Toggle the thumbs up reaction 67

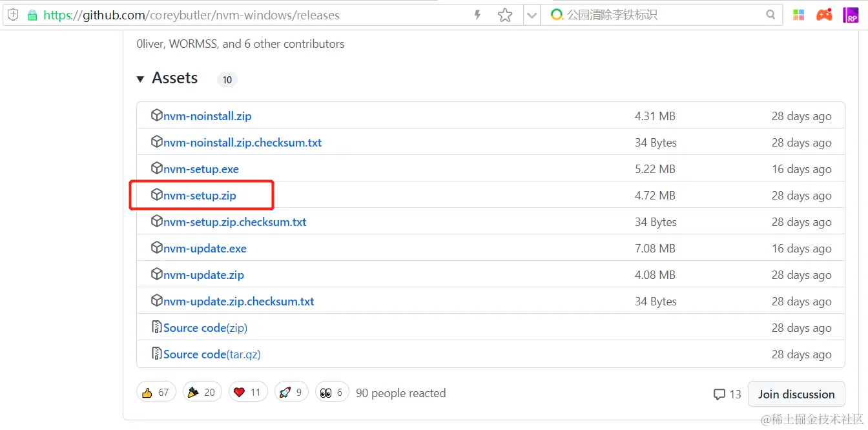pyautogui.click(x=156, y=392)
